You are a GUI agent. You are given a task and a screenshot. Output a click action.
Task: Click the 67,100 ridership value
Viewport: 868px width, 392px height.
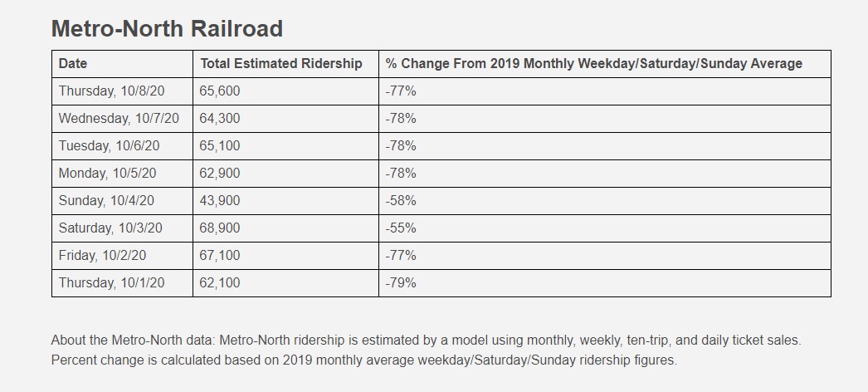[x=220, y=256]
